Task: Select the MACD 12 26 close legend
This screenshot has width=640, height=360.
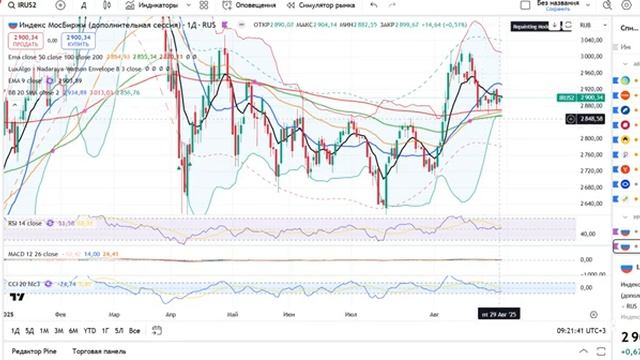Action: click(33, 254)
